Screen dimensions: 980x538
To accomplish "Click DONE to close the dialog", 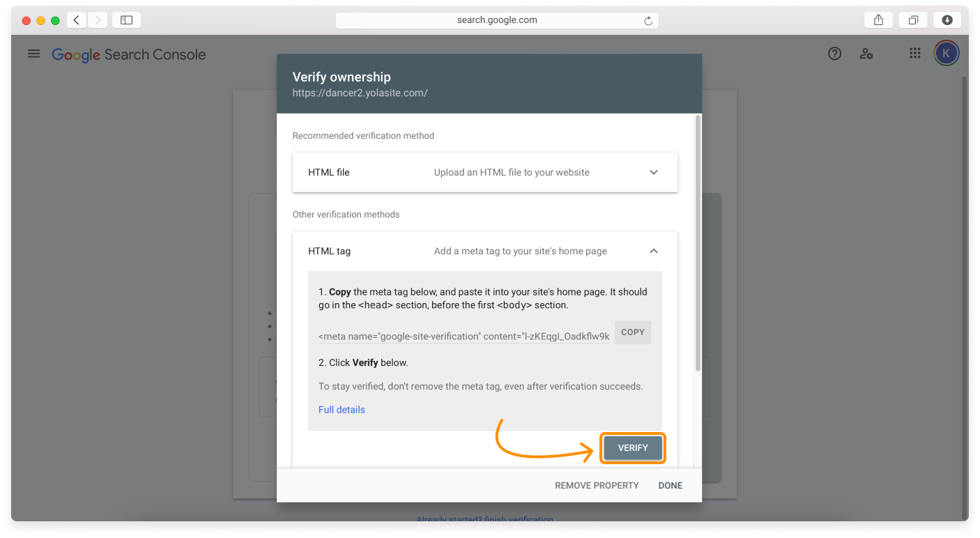I will pos(670,485).
